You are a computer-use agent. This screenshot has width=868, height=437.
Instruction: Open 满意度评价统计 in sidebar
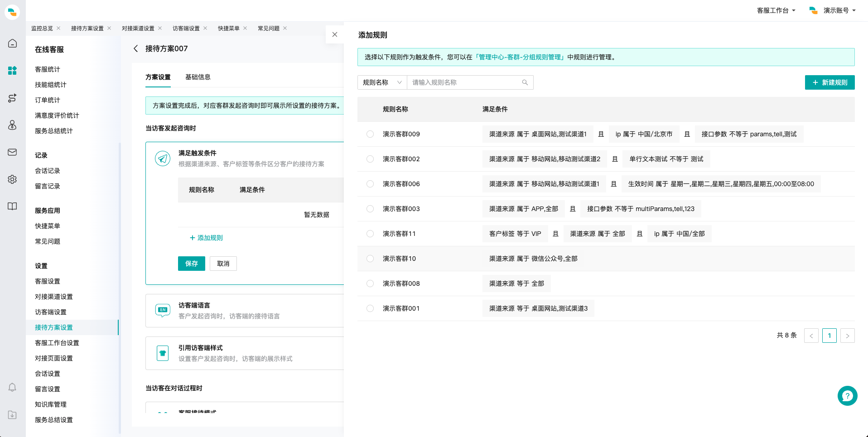tap(57, 115)
